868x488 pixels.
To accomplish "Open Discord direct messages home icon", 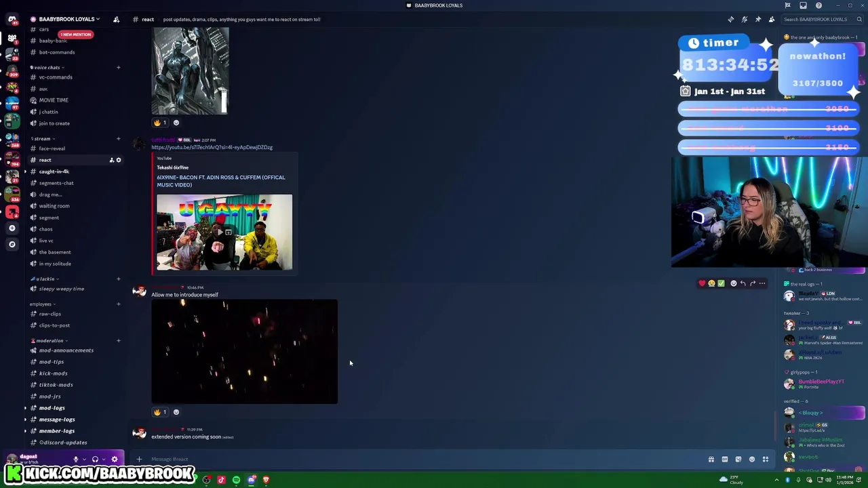I will 12,19.
